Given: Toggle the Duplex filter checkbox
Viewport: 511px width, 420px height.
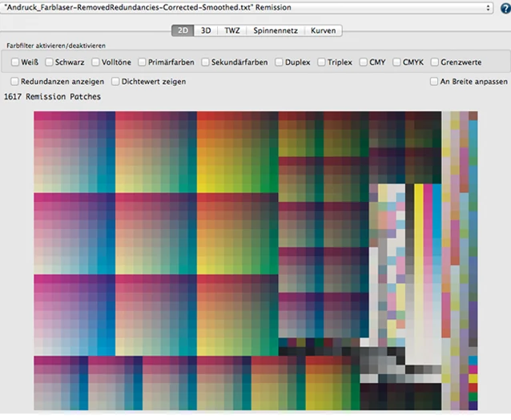Looking at the screenshot, I should point(280,63).
